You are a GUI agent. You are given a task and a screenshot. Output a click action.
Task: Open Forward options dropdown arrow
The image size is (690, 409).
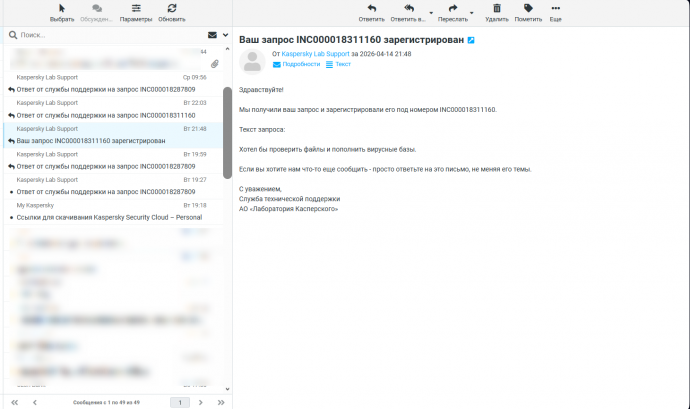click(x=472, y=14)
